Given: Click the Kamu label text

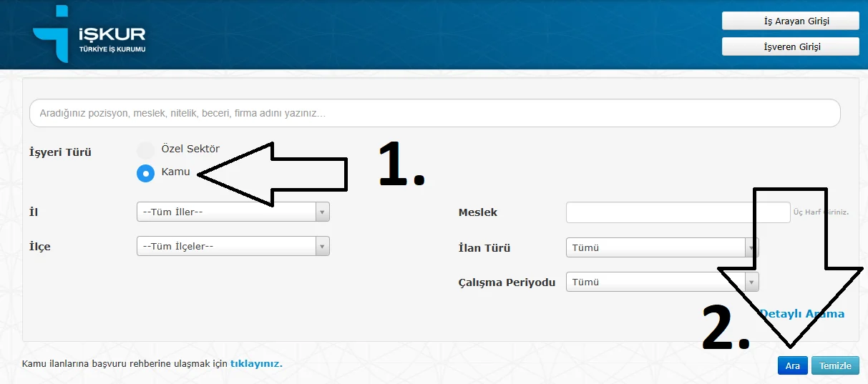Looking at the screenshot, I should pyautogui.click(x=176, y=172).
